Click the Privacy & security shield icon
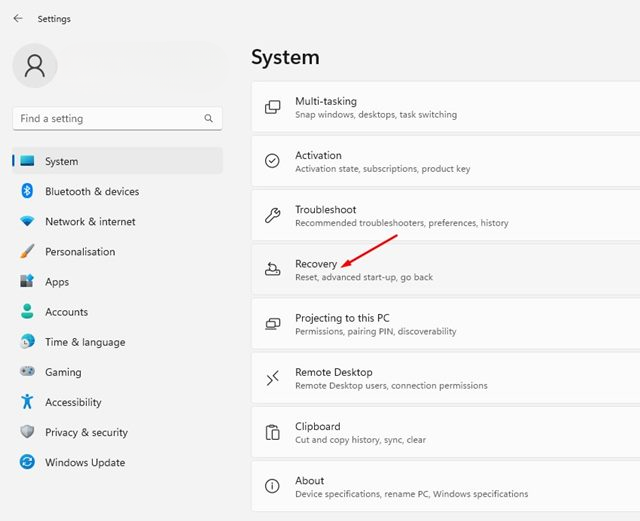Viewport: 640px width, 521px height. pyautogui.click(x=27, y=432)
